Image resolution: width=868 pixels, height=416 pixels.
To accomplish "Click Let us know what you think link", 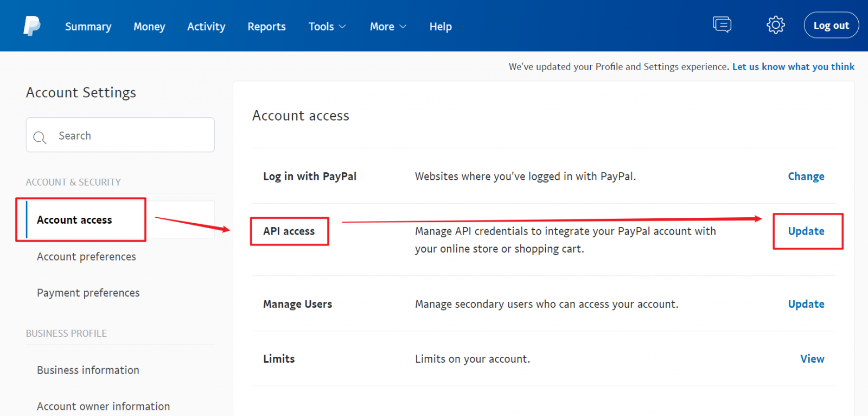I will (x=793, y=66).
